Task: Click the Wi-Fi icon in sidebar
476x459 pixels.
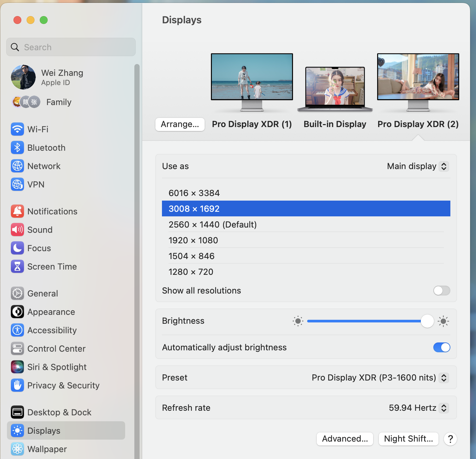Action: (17, 129)
